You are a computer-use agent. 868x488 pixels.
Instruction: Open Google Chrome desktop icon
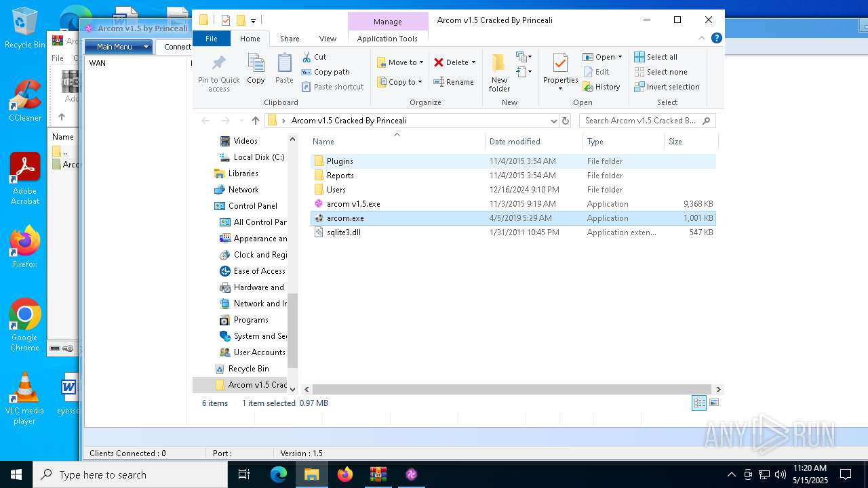(25, 325)
